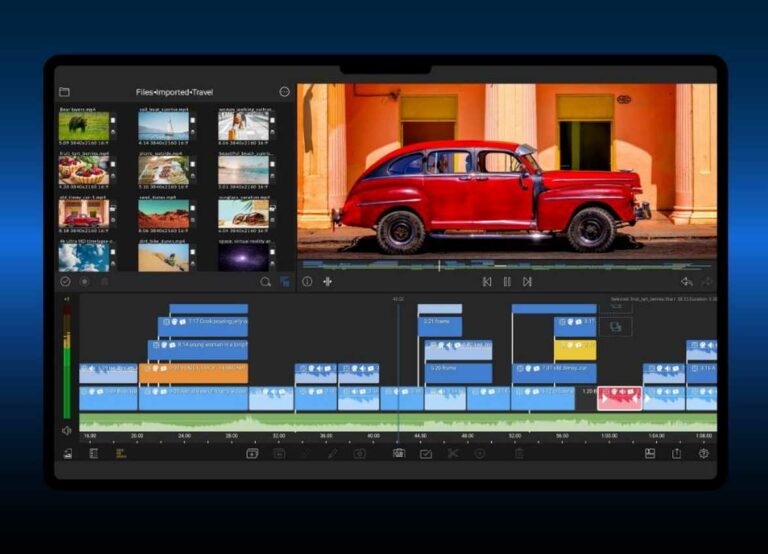
Task: Select the clouds timelapse thumbnail
Action: (x=84, y=258)
